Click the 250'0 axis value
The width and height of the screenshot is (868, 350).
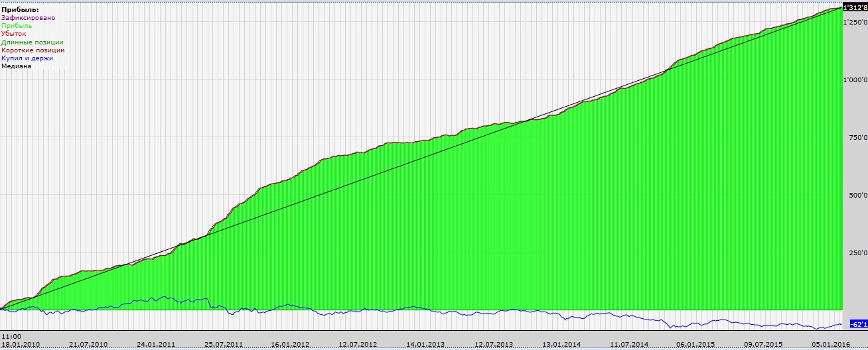857,253
